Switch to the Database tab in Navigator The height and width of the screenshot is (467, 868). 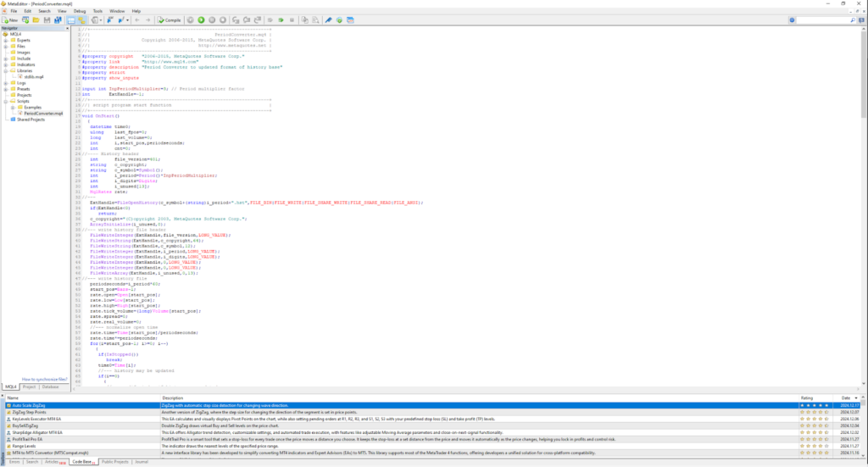[50, 386]
